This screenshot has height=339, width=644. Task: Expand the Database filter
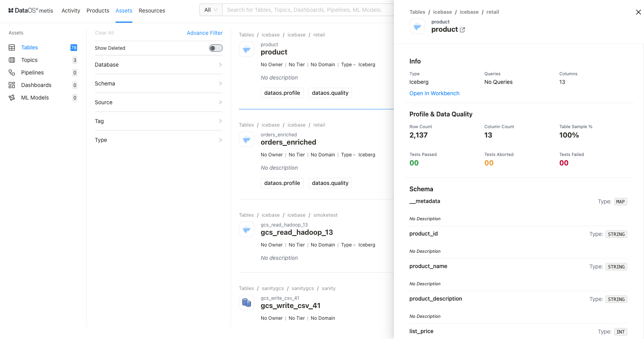coord(159,65)
